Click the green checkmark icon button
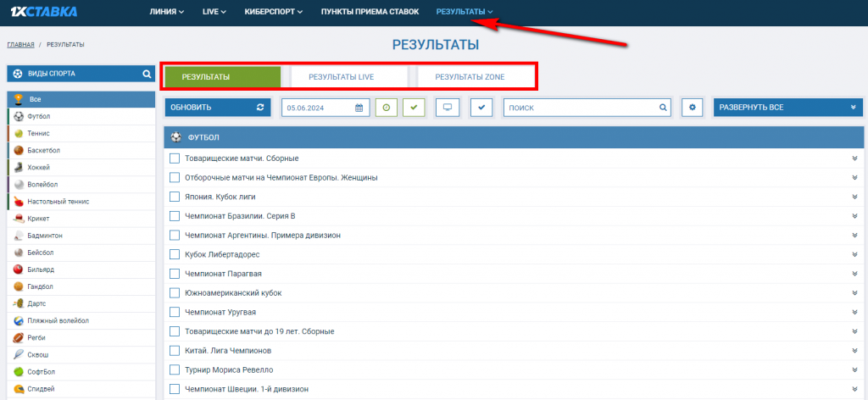This screenshot has width=868, height=400. (x=414, y=108)
